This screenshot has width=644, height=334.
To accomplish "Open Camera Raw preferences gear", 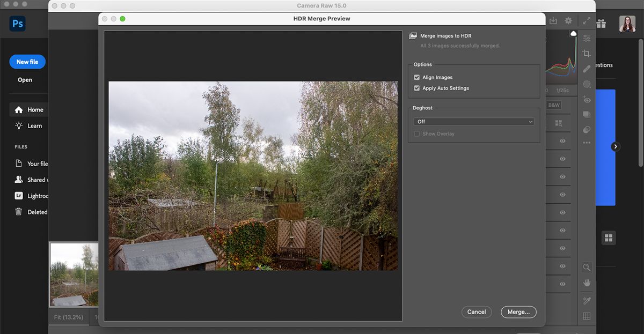I will coord(568,20).
